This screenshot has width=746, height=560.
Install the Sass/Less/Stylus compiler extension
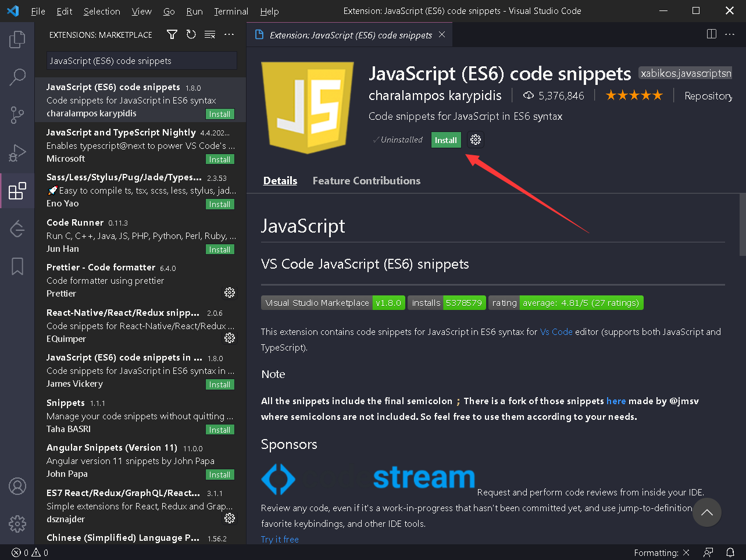(220, 204)
